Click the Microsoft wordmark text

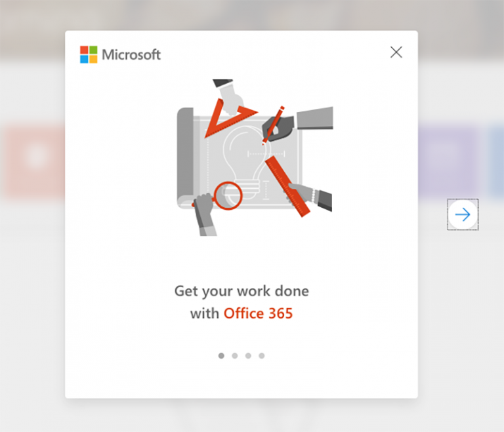[x=131, y=54]
